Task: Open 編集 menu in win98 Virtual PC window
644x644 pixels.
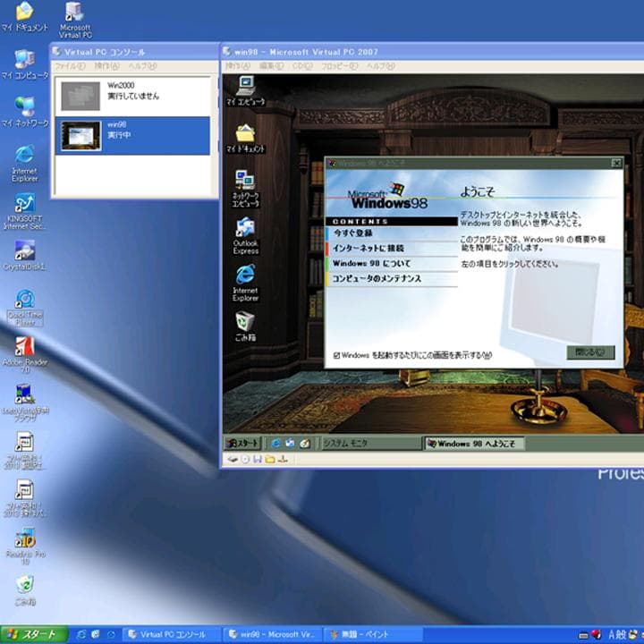Action: (x=271, y=66)
